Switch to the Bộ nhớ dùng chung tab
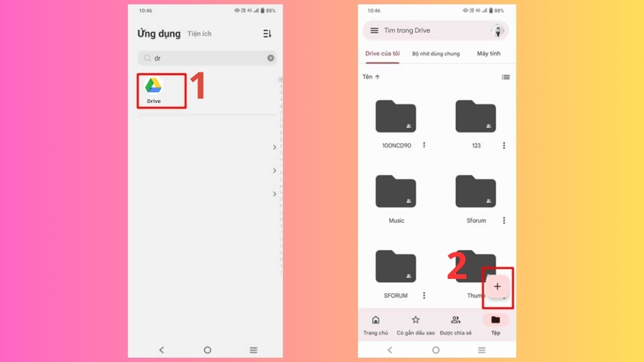644x362 pixels. coord(436,54)
